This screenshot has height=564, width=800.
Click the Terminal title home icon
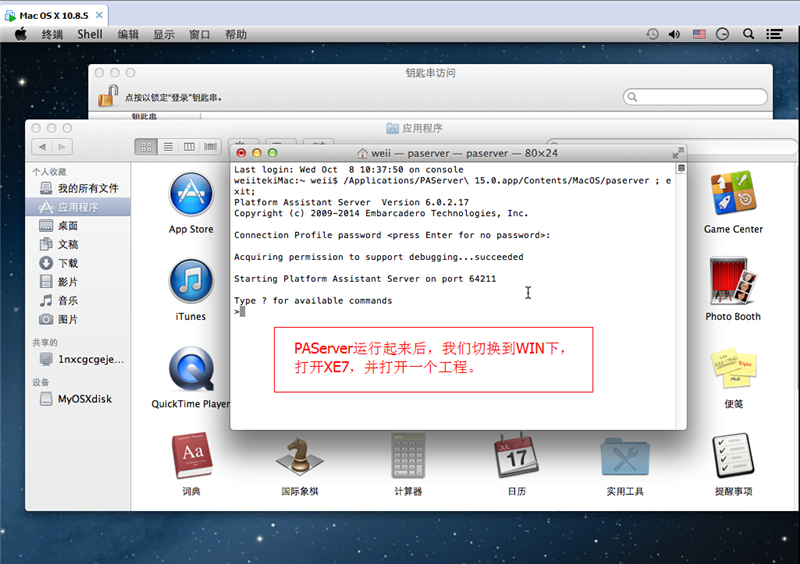click(x=362, y=153)
